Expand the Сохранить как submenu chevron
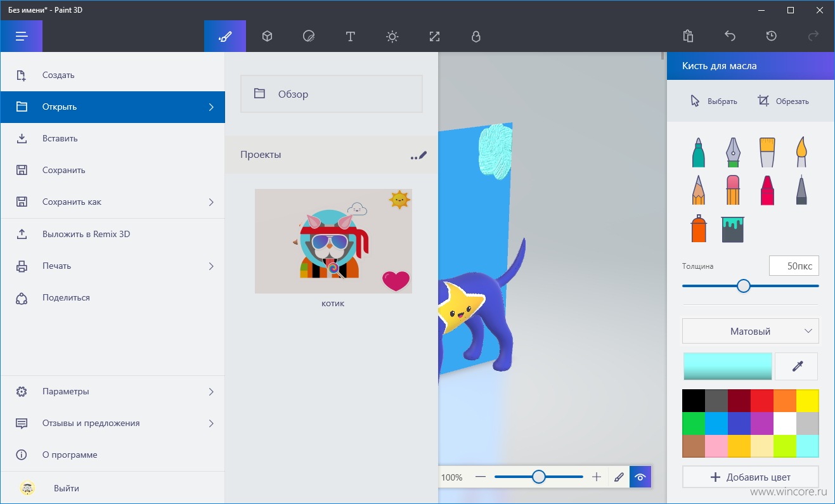The height and width of the screenshot is (504, 835). pyautogui.click(x=211, y=202)
